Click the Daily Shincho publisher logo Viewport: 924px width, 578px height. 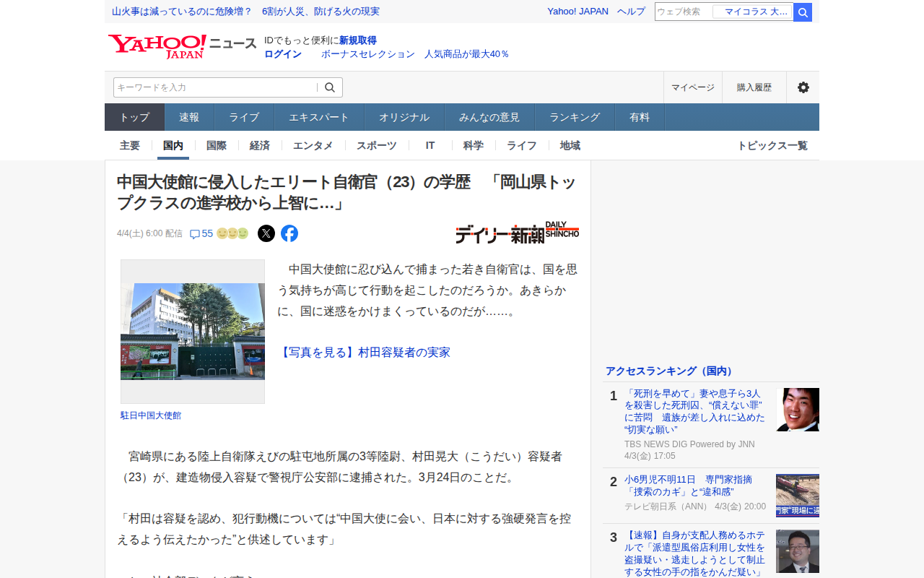coord(517,232)
